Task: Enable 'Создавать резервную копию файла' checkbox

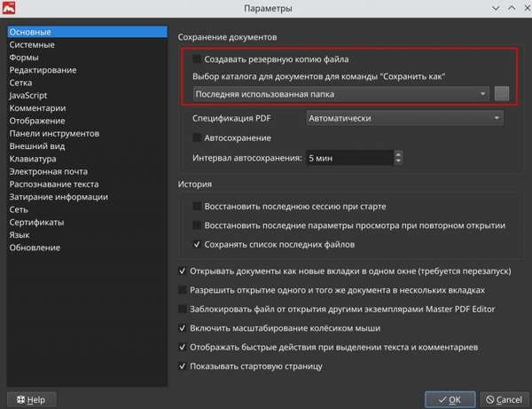Action: point(197,59)
